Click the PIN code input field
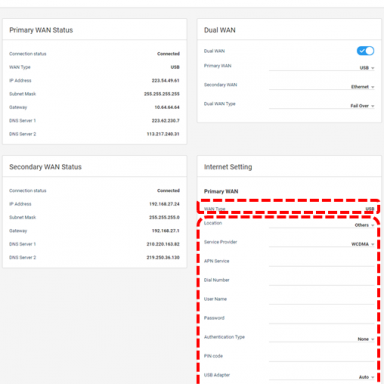This screenshot has width=384, height=384. [x=322, y=357]
